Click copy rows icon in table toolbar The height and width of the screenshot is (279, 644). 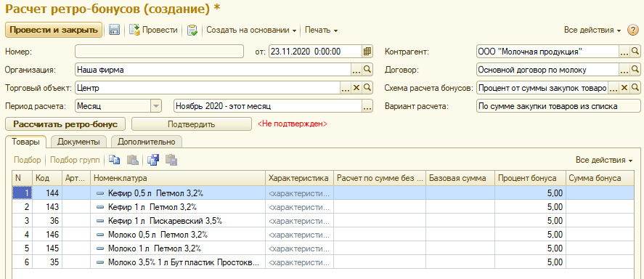(x=115, y=160)
